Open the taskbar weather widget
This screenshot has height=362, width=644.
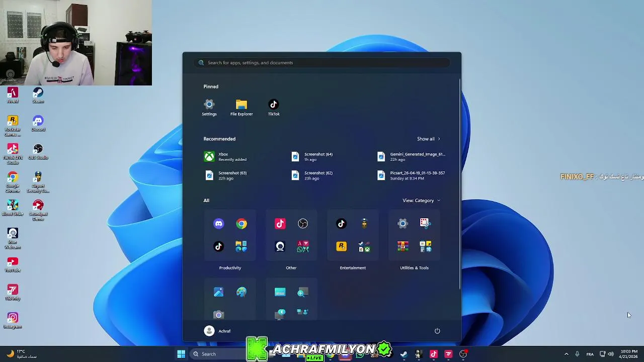[21, 354]
